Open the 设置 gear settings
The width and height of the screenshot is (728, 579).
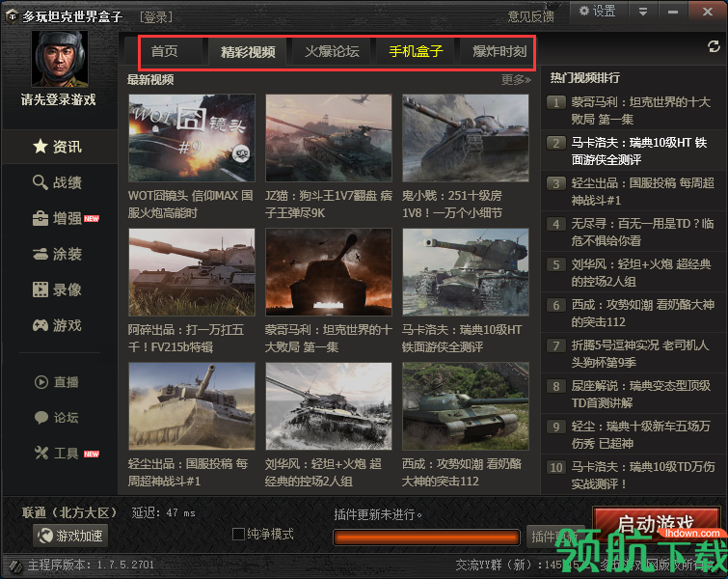pyautogui.click(x=598, y=11)
